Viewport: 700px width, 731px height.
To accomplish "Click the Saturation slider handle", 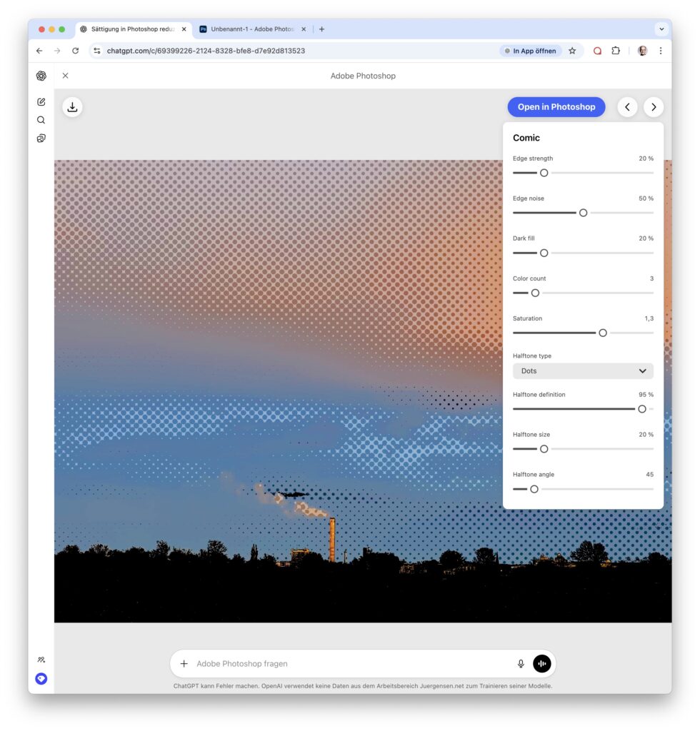I will 603,333.
